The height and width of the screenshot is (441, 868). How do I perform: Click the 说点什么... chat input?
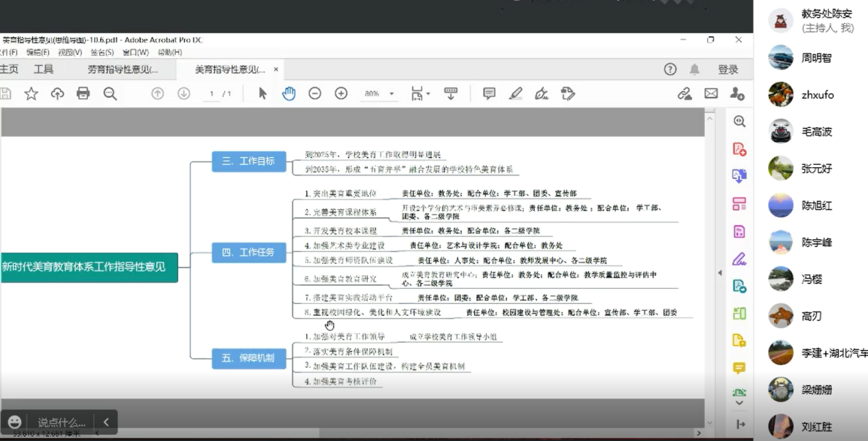(62, 423)
